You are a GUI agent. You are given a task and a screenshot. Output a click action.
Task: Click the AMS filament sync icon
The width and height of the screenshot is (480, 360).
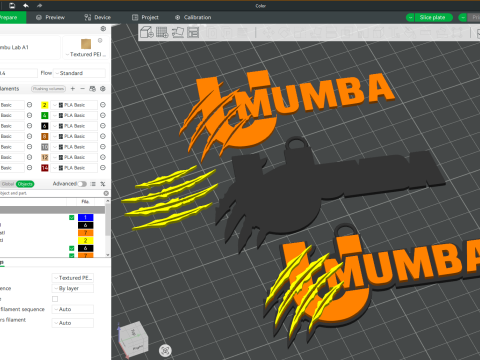click(93, 89)
